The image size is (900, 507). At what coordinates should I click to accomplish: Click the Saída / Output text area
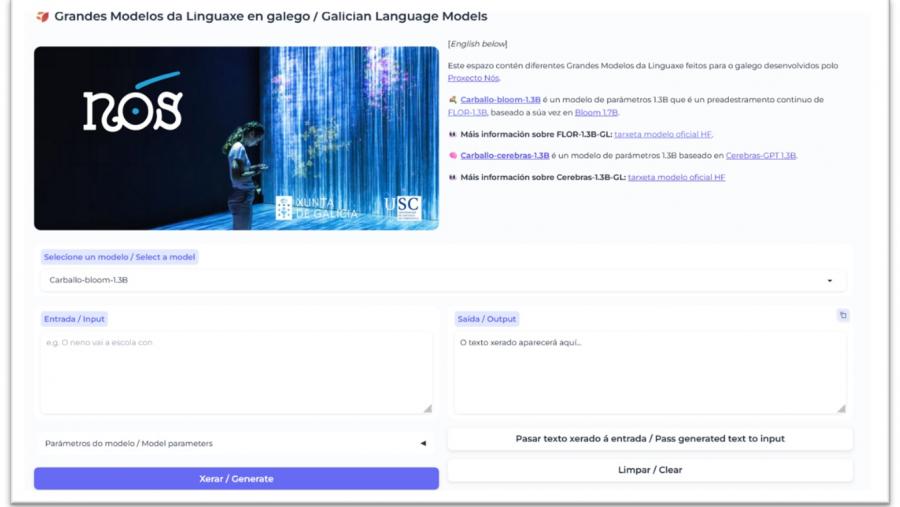coord(650,372)
